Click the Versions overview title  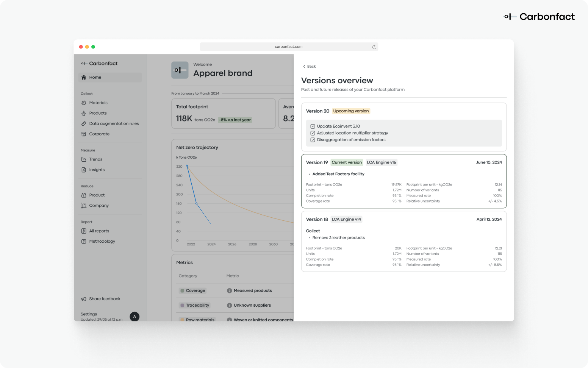tap(337, 81)
